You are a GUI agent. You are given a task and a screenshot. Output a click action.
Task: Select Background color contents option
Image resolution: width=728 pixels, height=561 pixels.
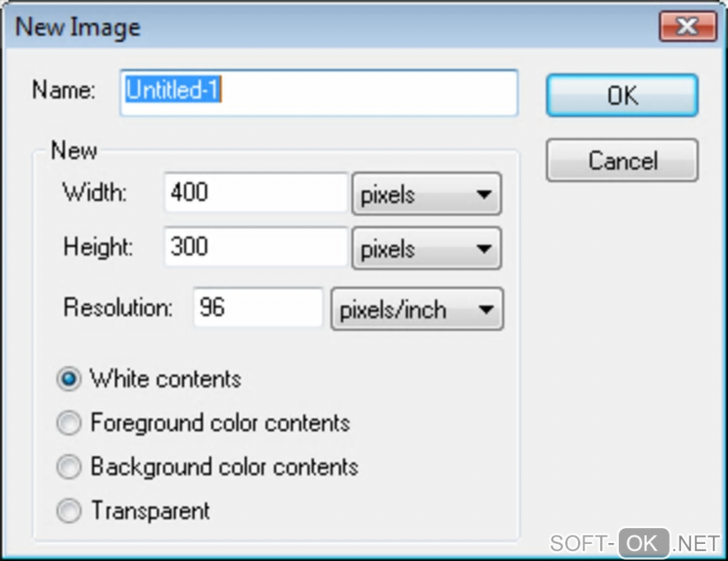pos(69,467)
